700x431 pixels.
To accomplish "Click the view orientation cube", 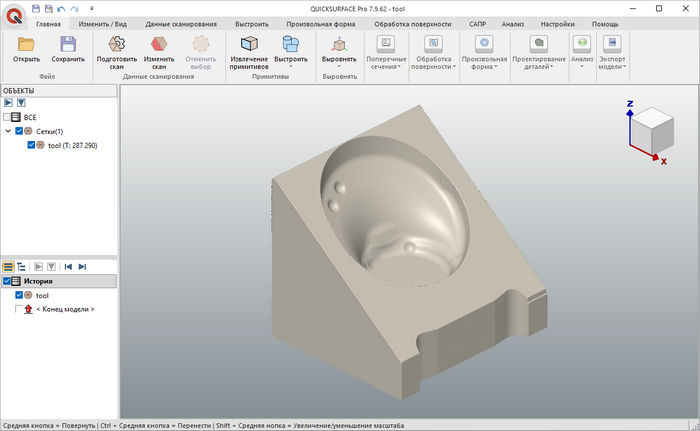I will pos(656,128).
